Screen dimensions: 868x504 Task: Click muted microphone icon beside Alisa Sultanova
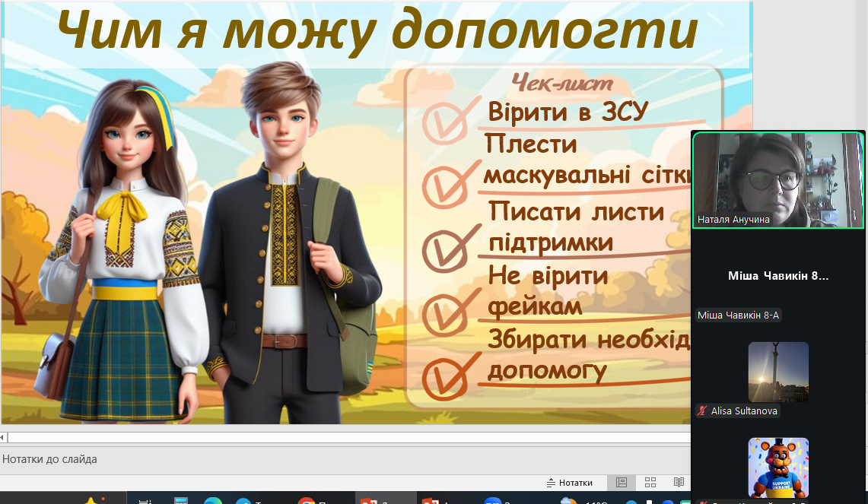click(703, 410)
